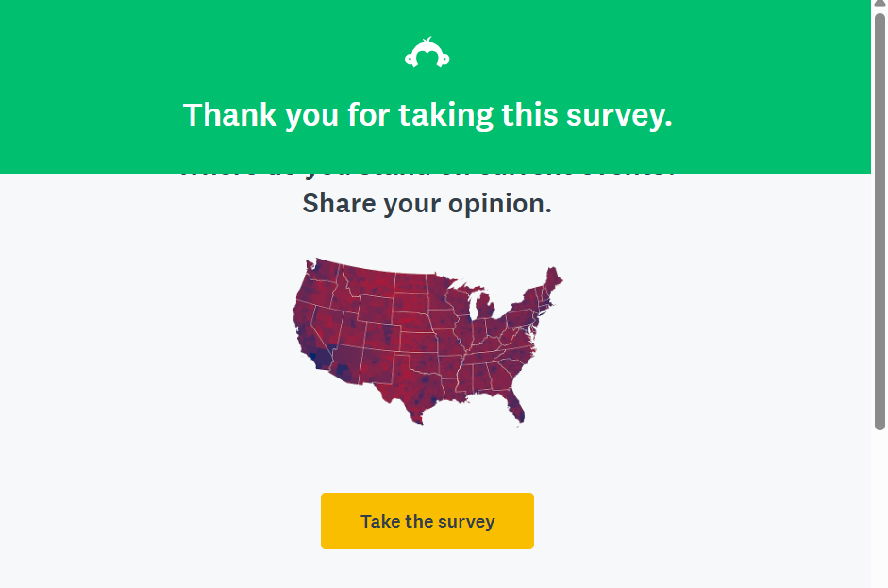Select Washington state on the map
Viewport: 888px width, 588px height.
pyautogui.click(x=321, y=274)
